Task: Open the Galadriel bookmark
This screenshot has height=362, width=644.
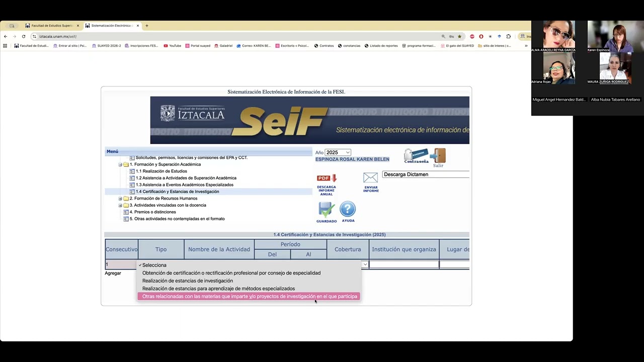Action: (x=223, y=46)
